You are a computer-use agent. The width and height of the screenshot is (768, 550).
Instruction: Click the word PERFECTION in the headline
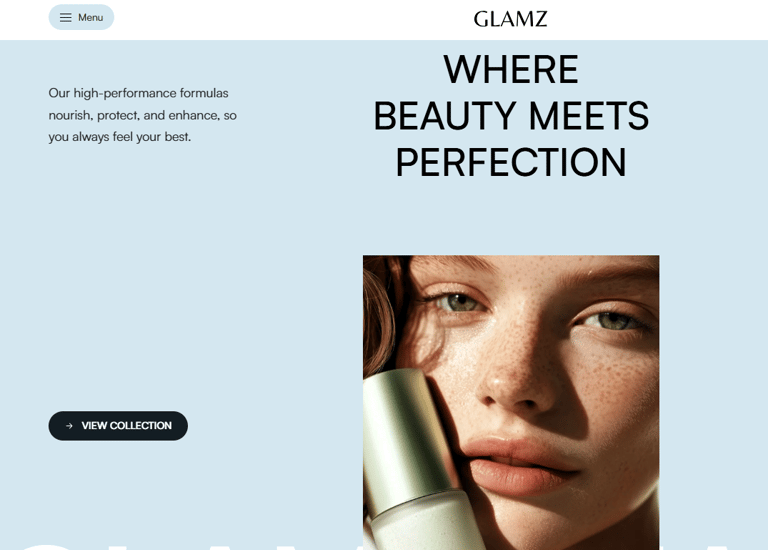[511, 163]
